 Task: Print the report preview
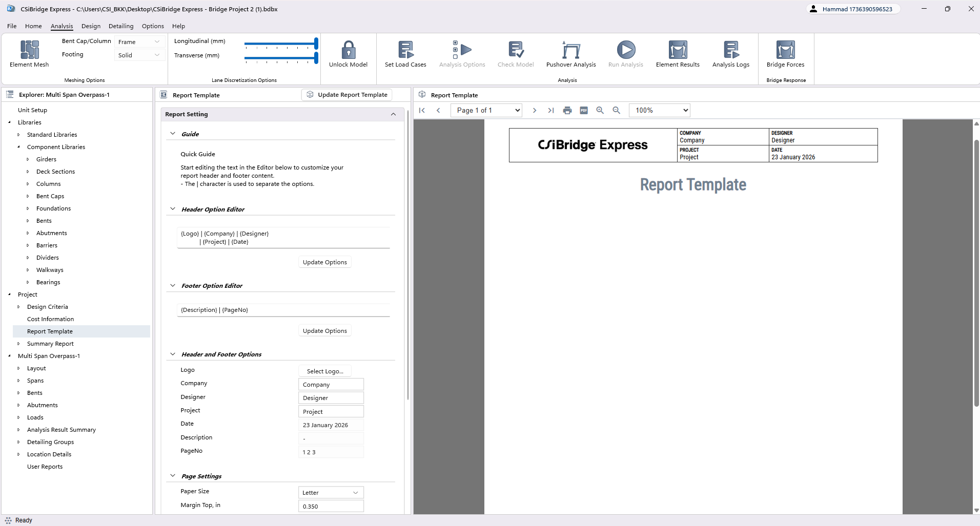(x=567, y=110)
